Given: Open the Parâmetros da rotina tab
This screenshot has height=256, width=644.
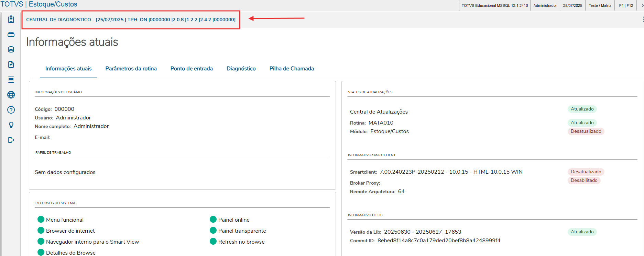Looking at the screenshot, I should [x=131, y=69].
